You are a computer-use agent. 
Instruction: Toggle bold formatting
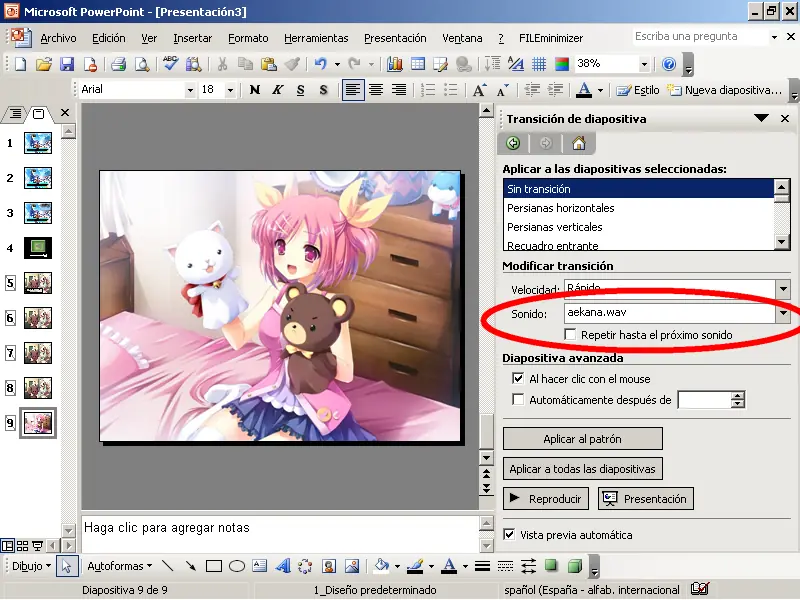252,90
